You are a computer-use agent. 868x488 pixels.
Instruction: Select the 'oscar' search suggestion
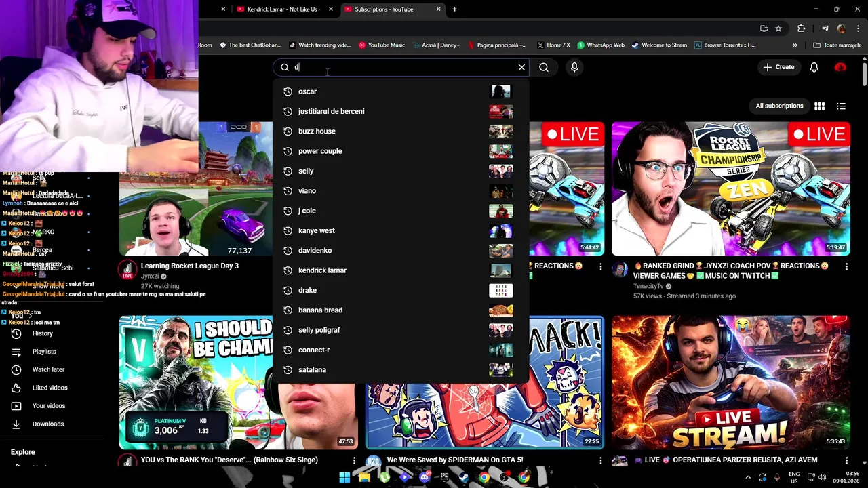tap(400, 91)
